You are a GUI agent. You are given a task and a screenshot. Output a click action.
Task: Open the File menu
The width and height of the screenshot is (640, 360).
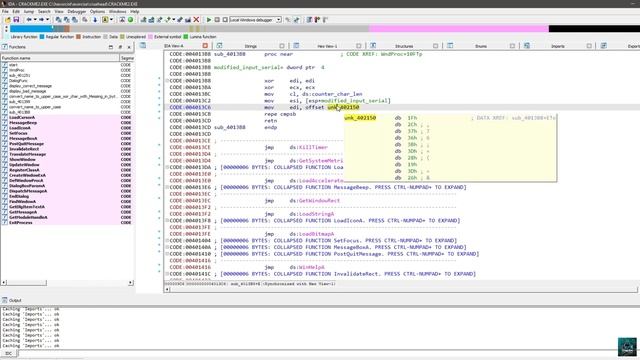coord(5,11)
